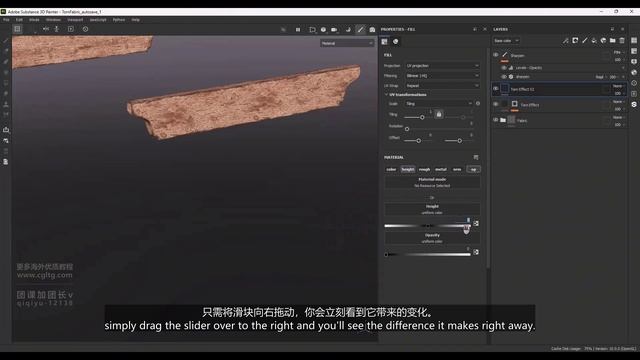
Task: Click the Height uniform color button
Action: (x=432, y=209)
